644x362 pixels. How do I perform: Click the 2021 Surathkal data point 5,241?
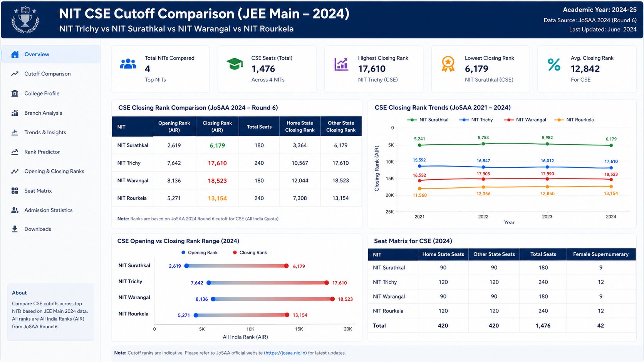click(419, 145)
